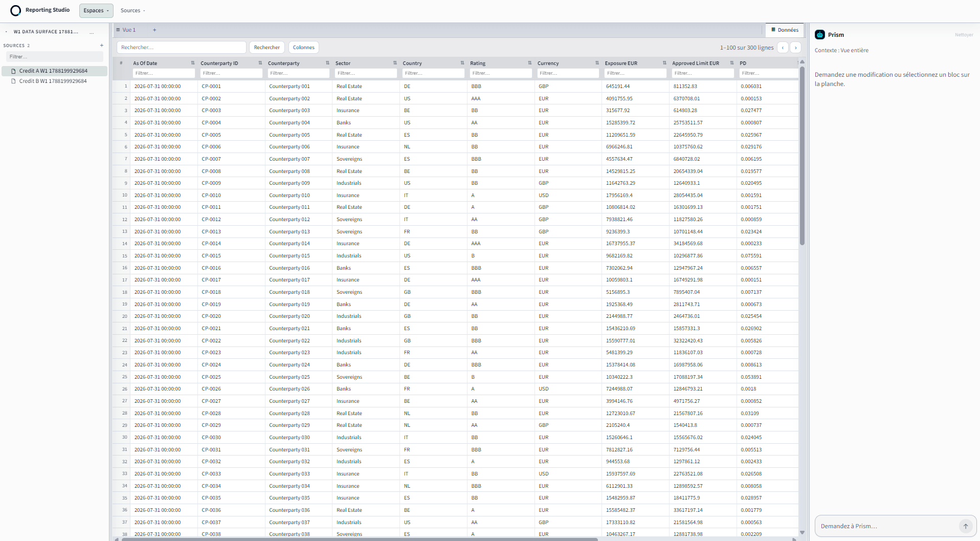Screen dimensions: 980x541
Task: Select source Credit A W1 1788199929684
Action: 54,71
